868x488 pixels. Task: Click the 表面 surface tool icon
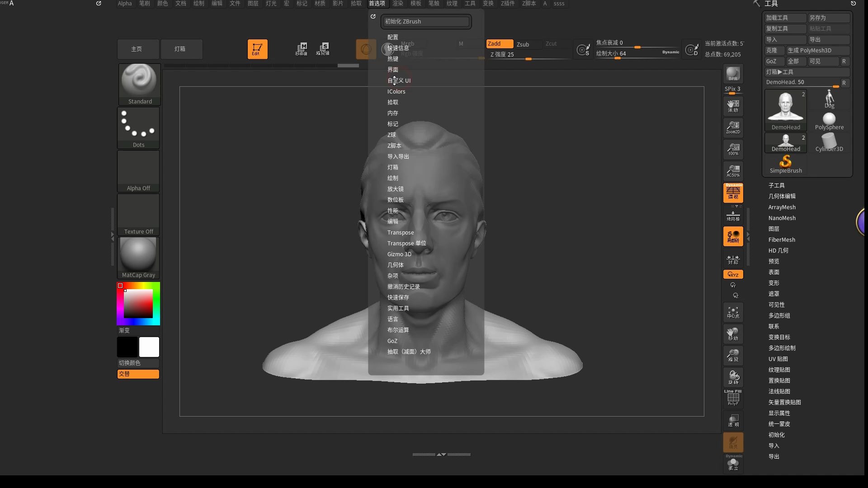774,272
